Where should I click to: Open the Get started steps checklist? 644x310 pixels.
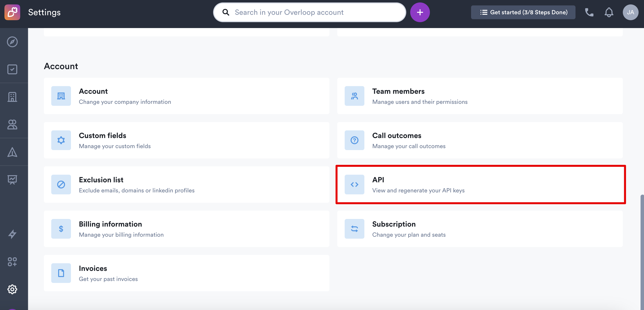[523, 12]
